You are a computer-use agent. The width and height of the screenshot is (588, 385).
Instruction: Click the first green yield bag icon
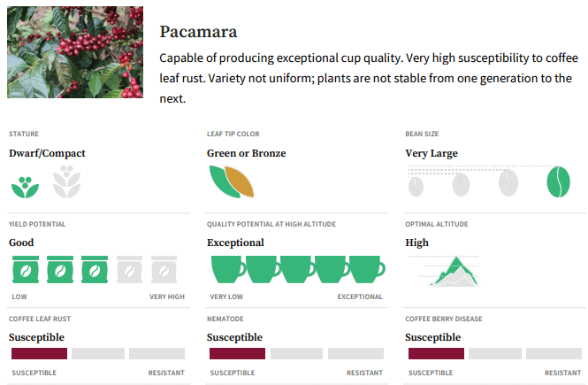25,270
